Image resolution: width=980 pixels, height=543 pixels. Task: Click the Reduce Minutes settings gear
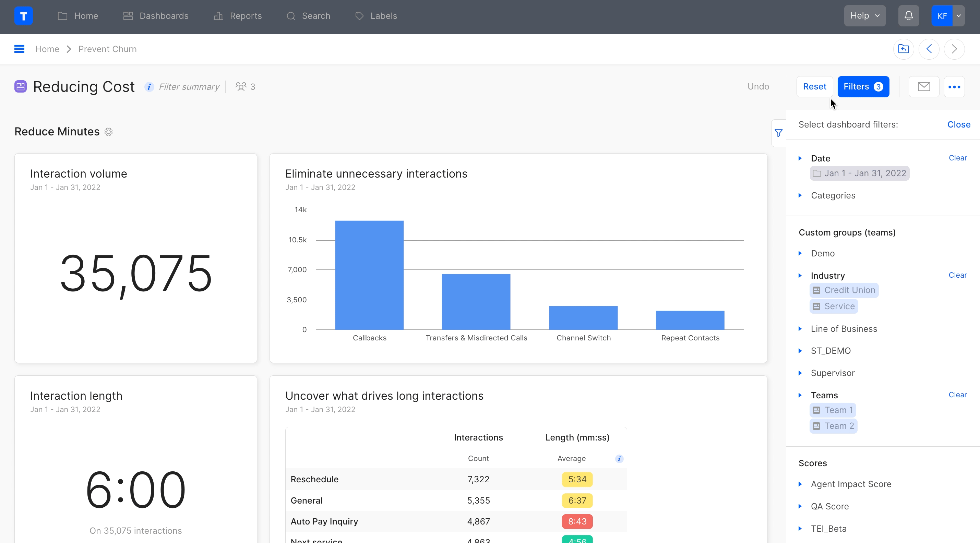click(108, 132)
